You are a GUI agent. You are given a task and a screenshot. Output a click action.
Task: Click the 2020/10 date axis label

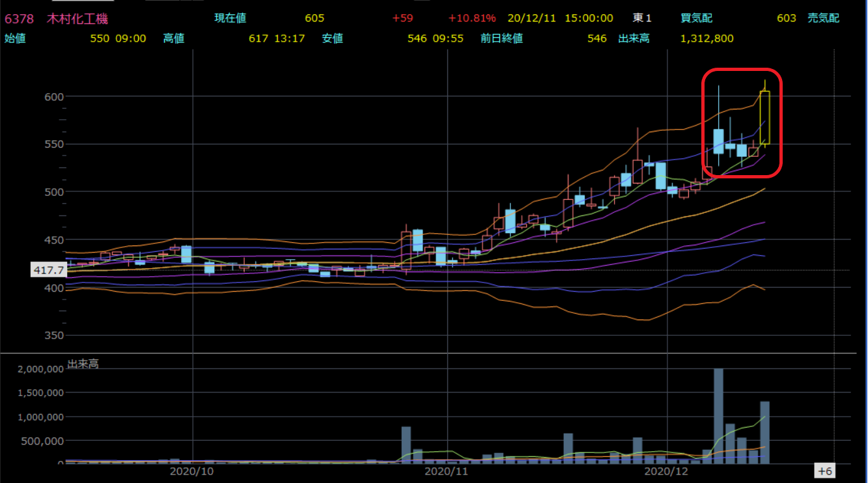coord(191,471)
